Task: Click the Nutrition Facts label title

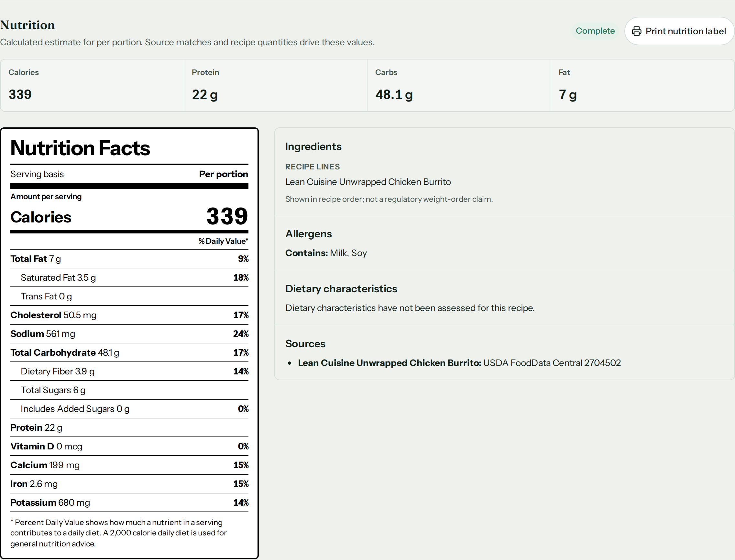Action: click(x=80, y=148)
